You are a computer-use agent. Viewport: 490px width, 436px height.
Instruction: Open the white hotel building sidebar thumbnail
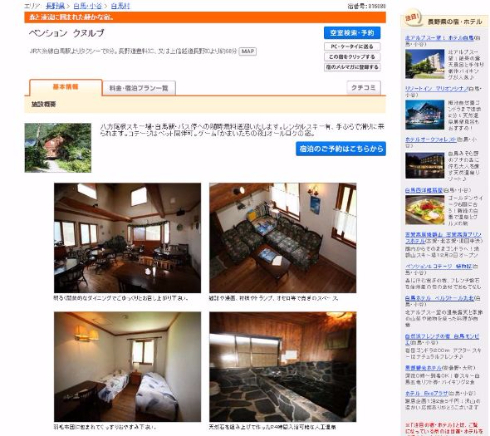425,64
